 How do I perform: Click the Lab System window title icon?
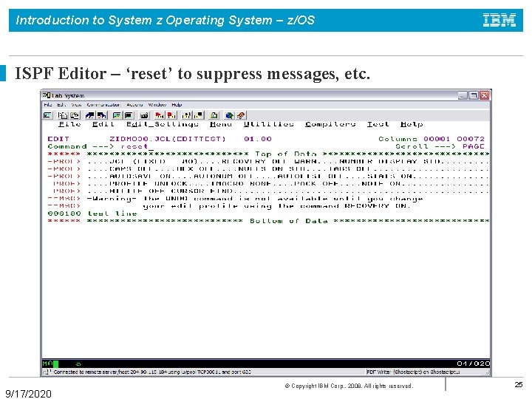point(46,95)
